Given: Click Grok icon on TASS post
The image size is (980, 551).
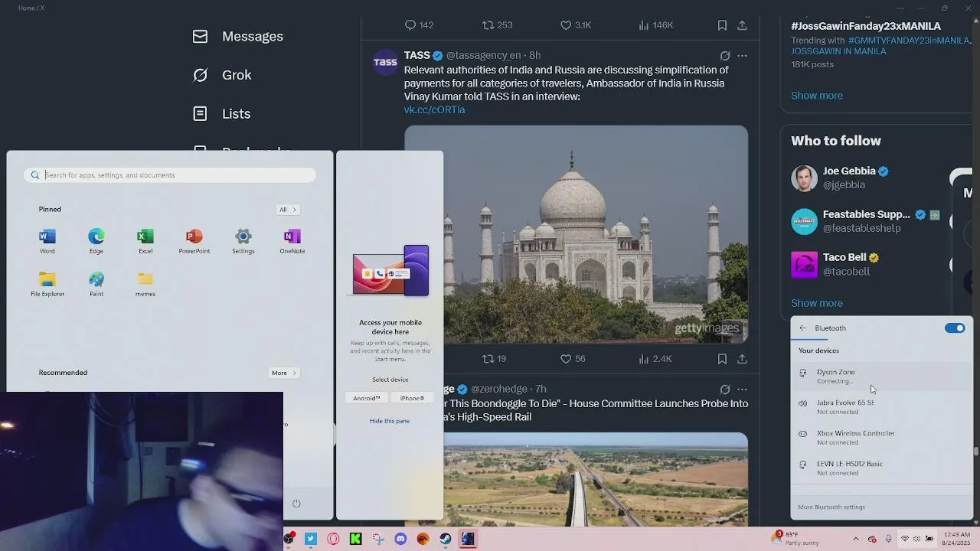Looking at the screenshot, I should point(725,56).
